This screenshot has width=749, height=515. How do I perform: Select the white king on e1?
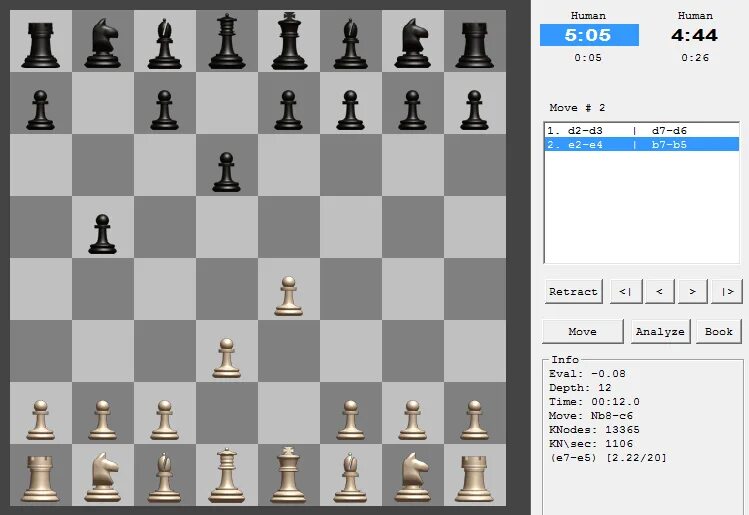tap(289, 475)
